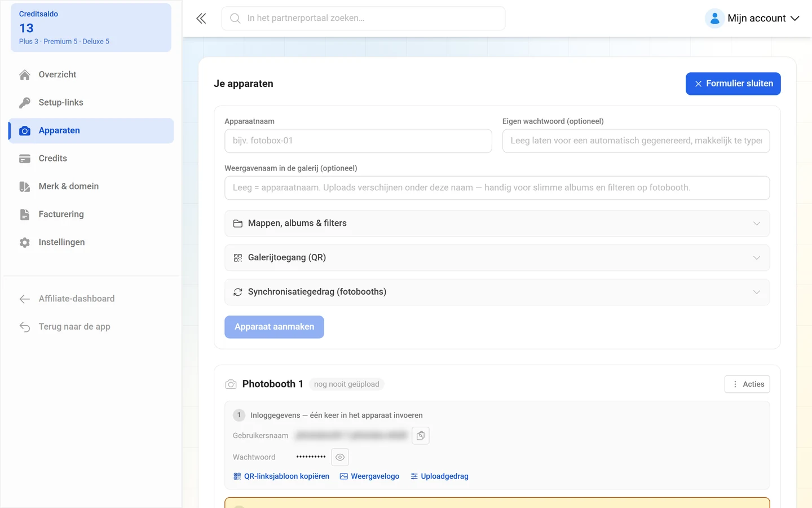Open Instellingen page
Image resolution: width=812 pixels, height=508 pixels.
(x=91, y=242)
